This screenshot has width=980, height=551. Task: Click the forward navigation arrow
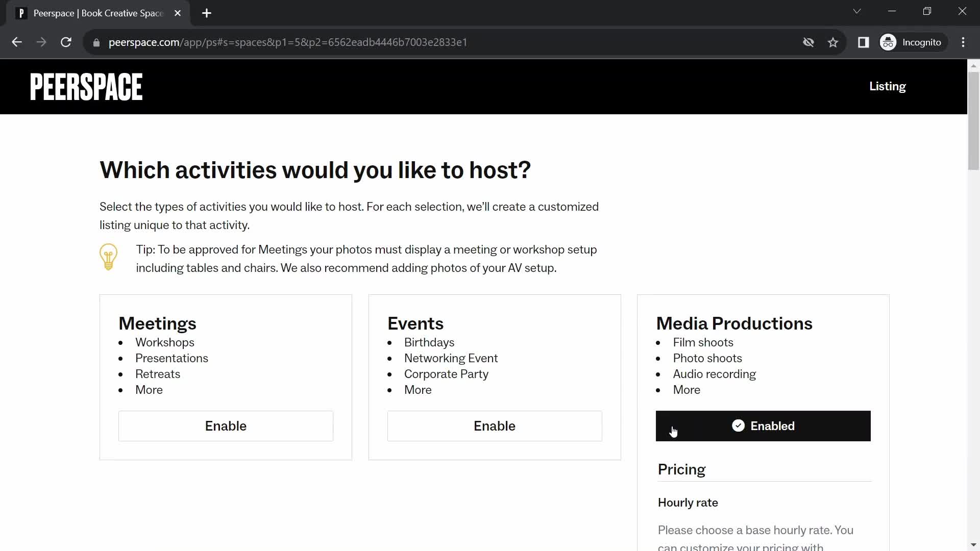pyautogui.click(x=42, y=42)
